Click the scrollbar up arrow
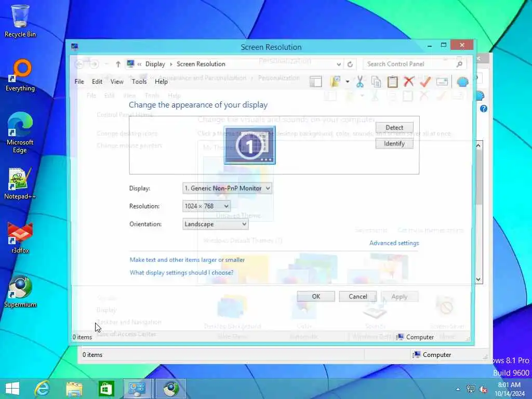532x399 pixels. pyautogui.click(x=478, y=146)
